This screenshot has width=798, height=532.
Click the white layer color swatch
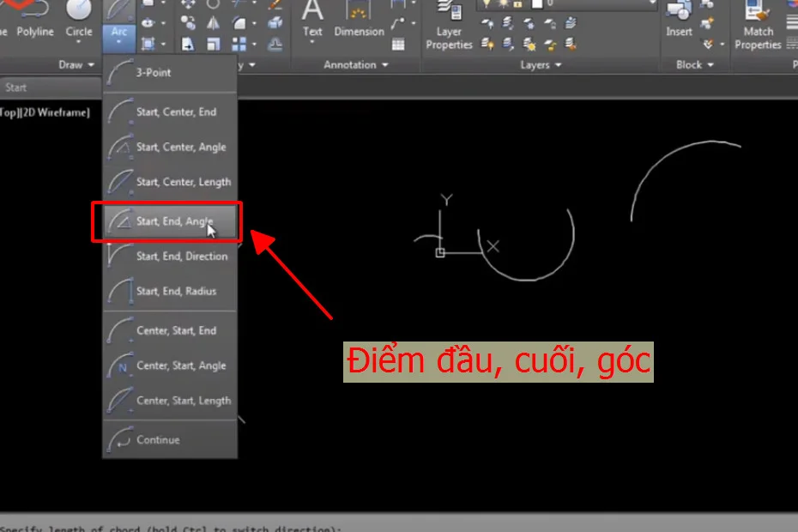tap(537, 4)
